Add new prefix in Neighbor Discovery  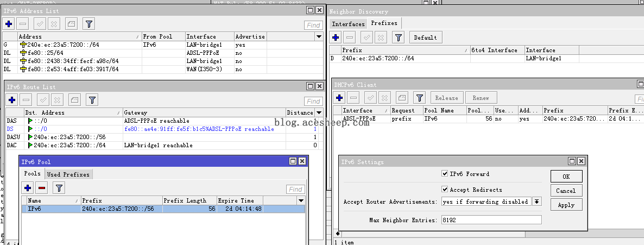(336, 37)
